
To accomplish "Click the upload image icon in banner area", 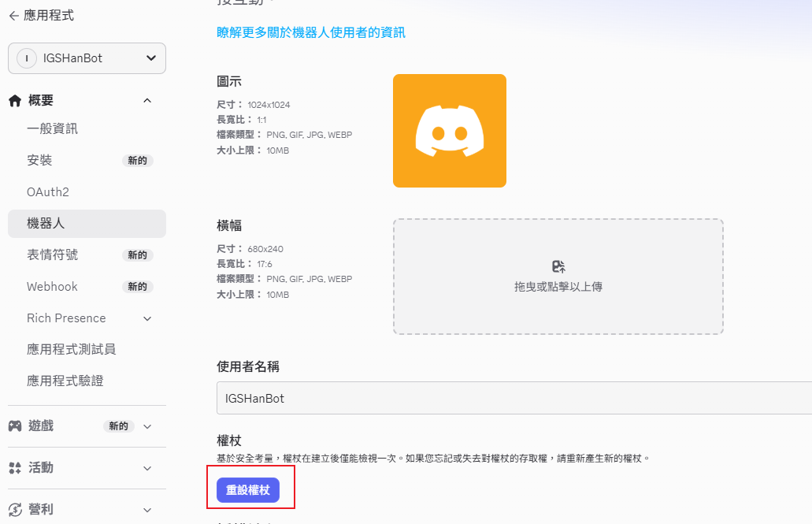I will coord(558,267).
